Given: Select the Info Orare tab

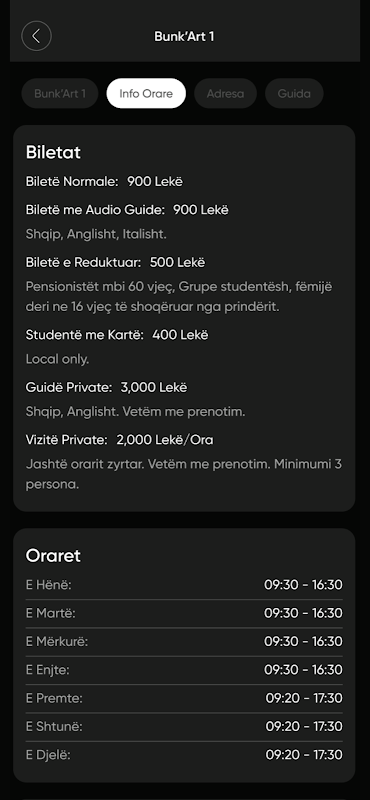Looking at the screenshot, I should point(146,93).
